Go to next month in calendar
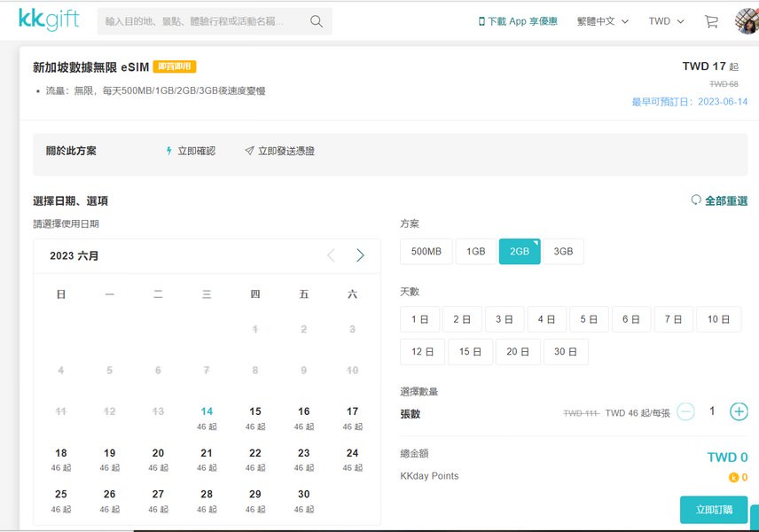This screenshot has height=532, width=759. (x=360, y=255)
